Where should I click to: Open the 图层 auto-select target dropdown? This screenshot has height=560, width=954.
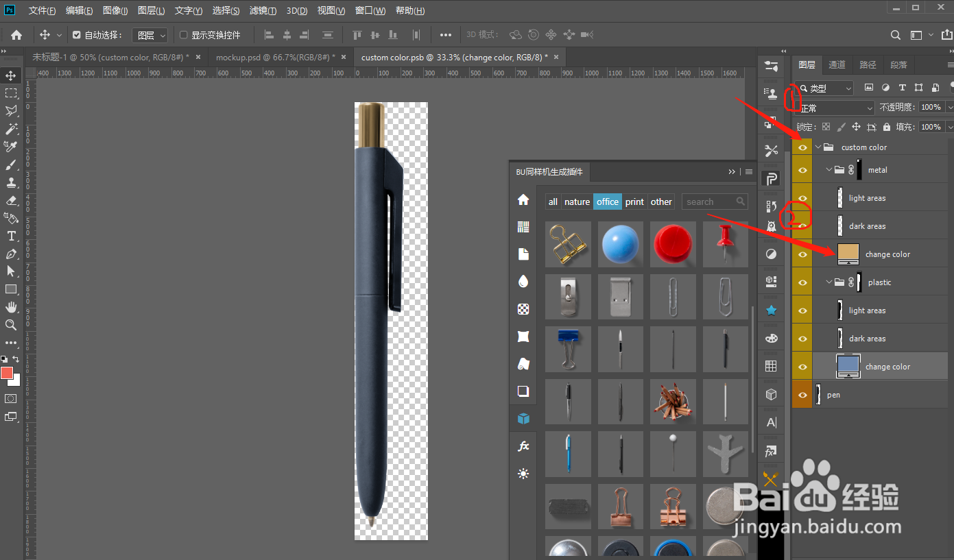pyautogui.click(x=150, y=35)
